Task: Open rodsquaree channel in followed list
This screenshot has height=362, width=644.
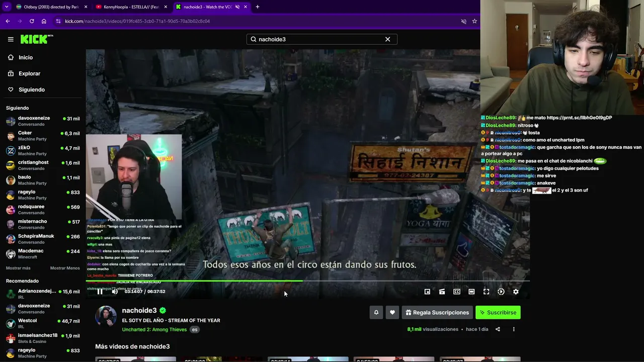Action: 43,210
